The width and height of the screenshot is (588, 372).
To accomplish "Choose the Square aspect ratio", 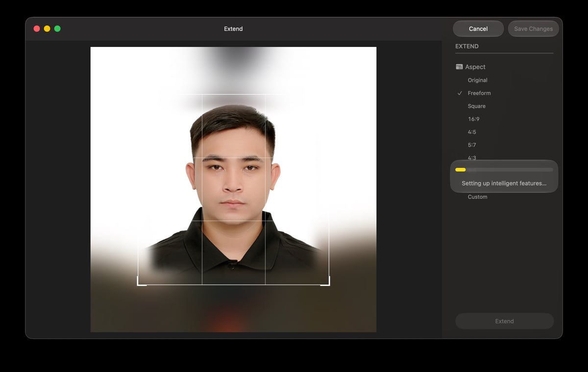I will click(476, 106).
